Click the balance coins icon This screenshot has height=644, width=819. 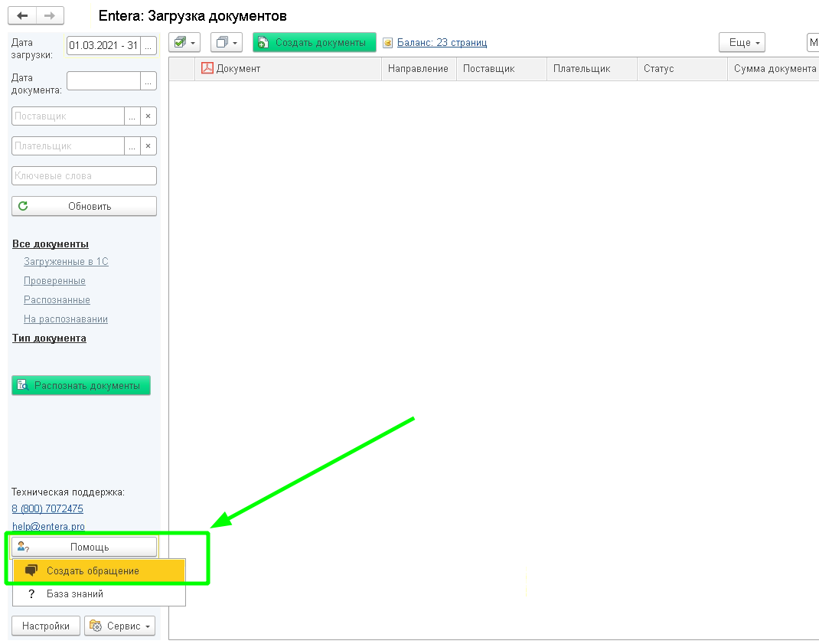tap(387, 43)
